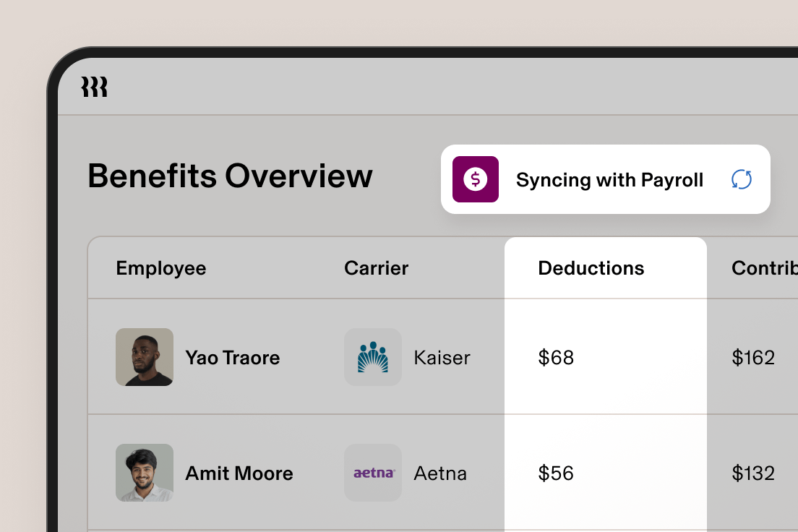Image resolution: width=798 pixels, height=532 pixels.
Task: Click the Syncing with Payroll label
Action: [609, 179]
